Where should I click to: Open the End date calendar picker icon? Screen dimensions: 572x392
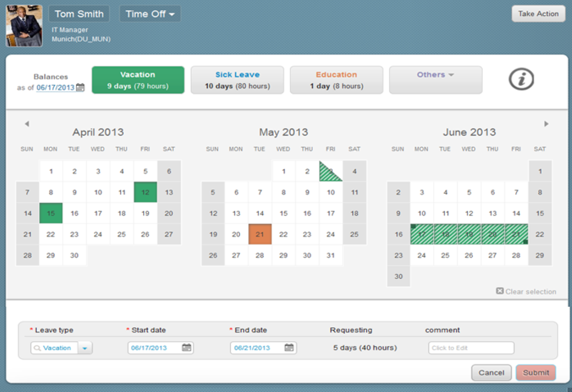click(x=289, y=348)
